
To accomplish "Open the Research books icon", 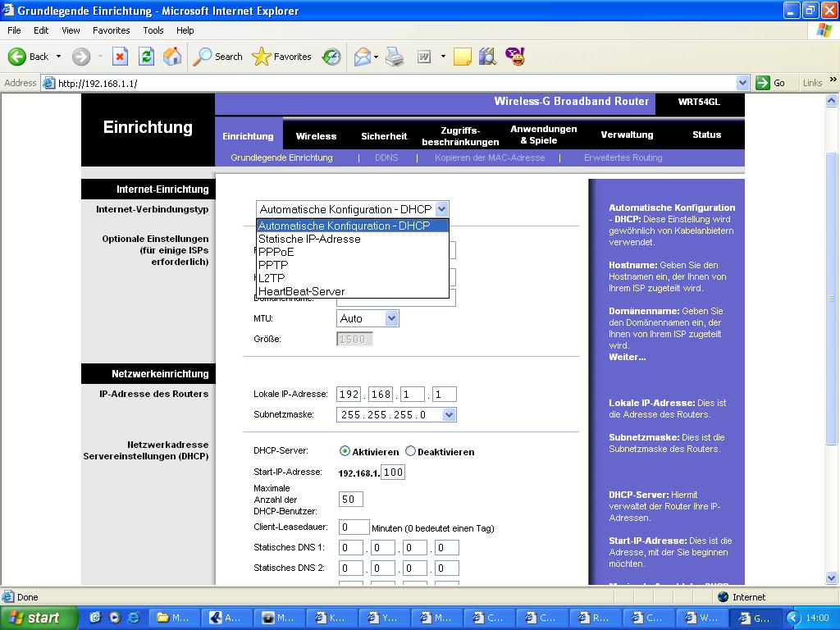I will (x=487, y=57).
